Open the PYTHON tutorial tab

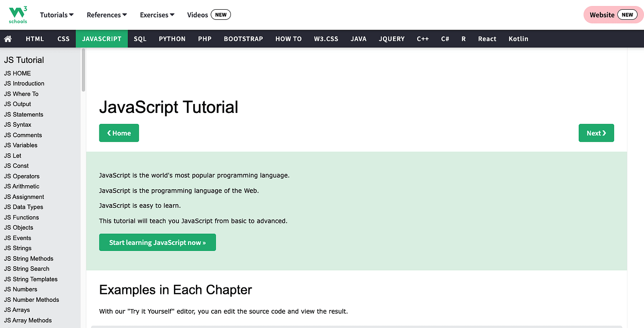point(172,39)
